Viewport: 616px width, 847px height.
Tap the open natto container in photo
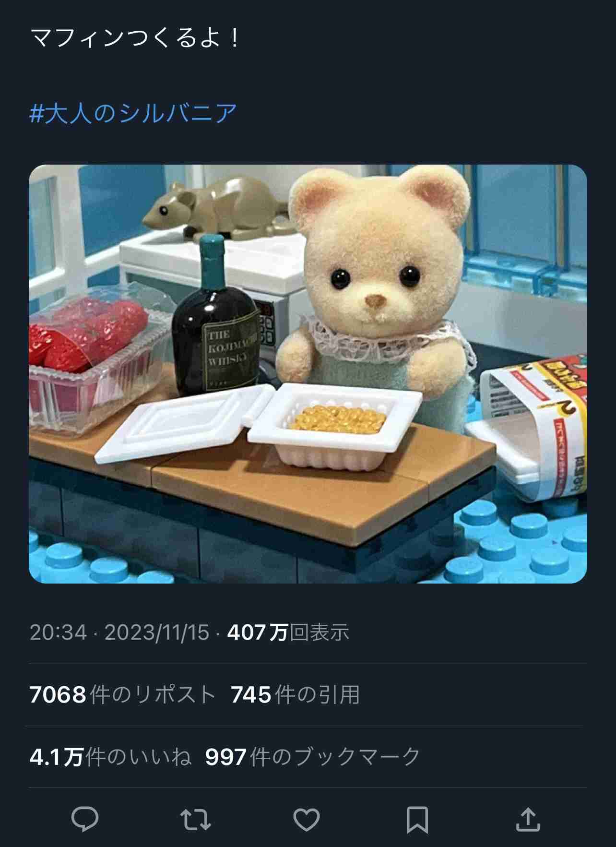pyautogui.click(x=335, y=424)
